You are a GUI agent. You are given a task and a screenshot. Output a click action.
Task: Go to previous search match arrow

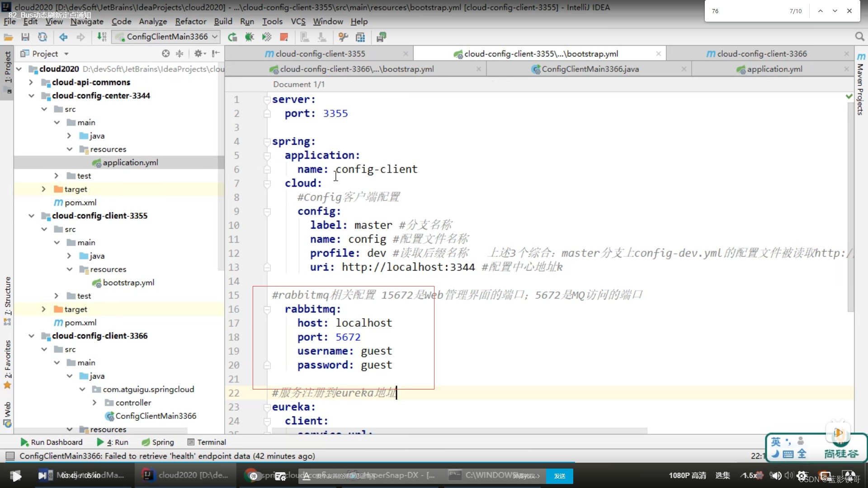(820, 11)
